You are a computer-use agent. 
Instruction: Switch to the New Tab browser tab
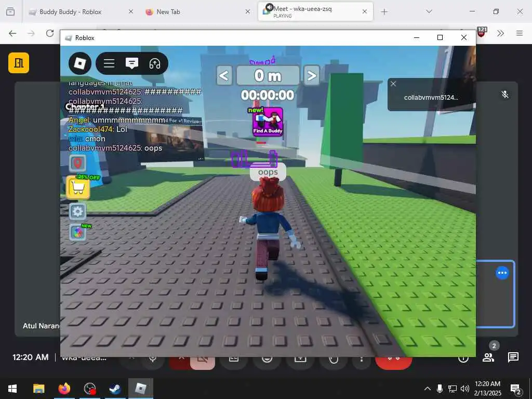pyautogui.click(x=168, y=12)
